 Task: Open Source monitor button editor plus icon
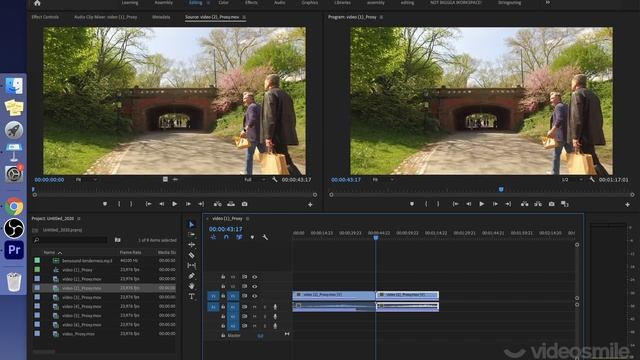(310, 204)
